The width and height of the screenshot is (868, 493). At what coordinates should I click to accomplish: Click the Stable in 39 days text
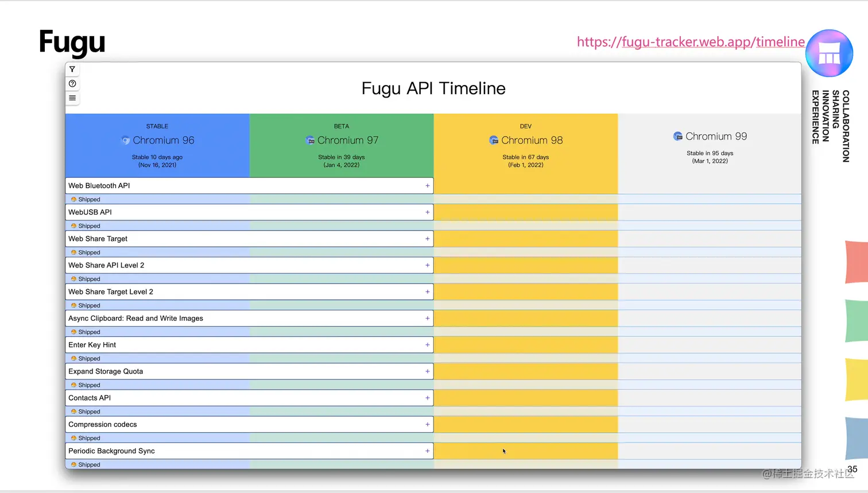pyautogui.click(x=342, y=157)
